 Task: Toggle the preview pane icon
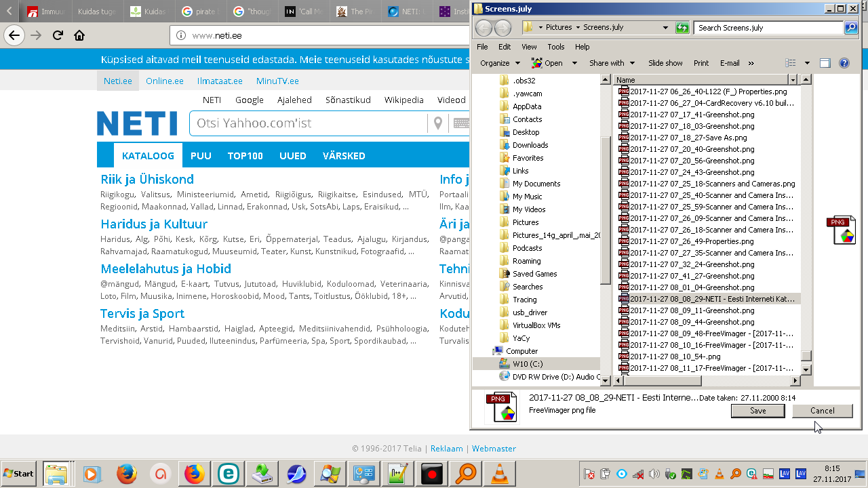825,63
